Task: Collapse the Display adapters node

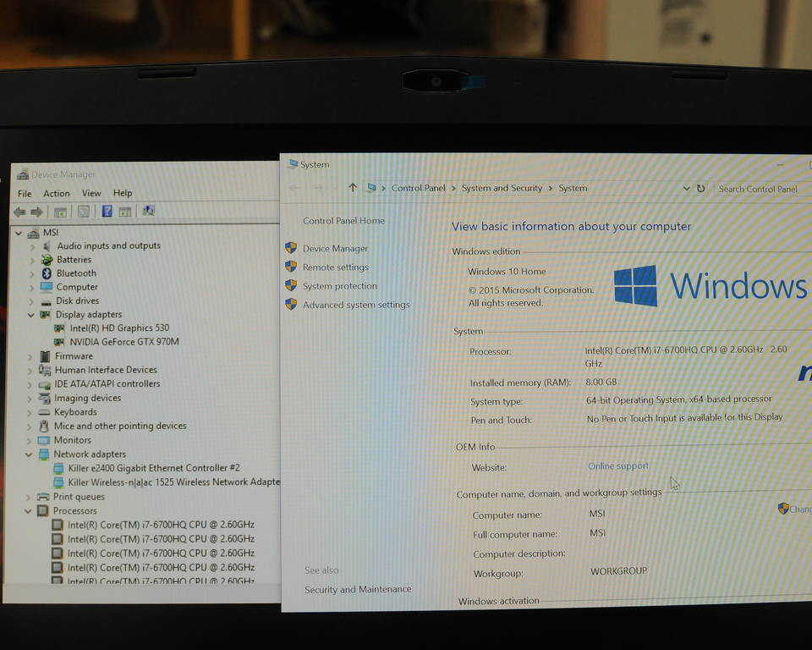Action: coord(30,315)
